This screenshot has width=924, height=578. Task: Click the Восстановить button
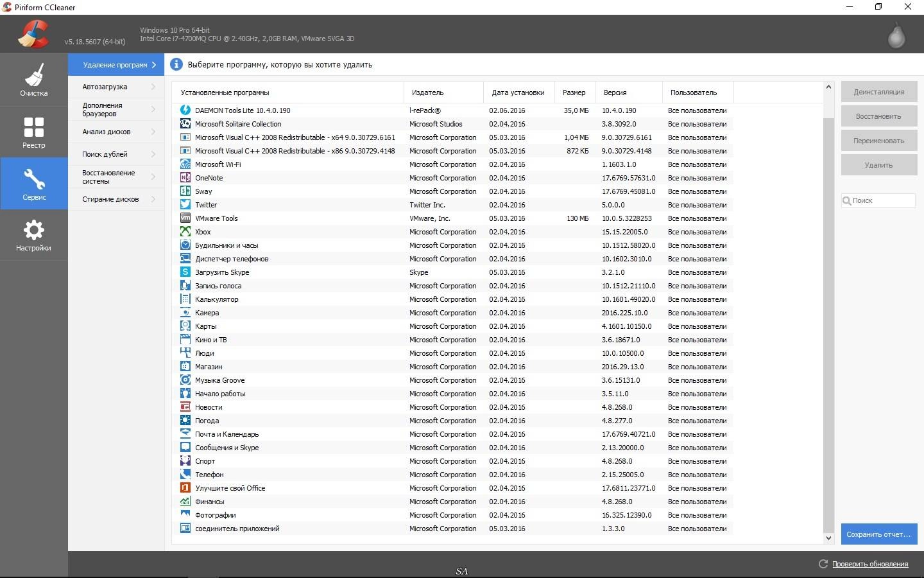click(x=878, y=116)
